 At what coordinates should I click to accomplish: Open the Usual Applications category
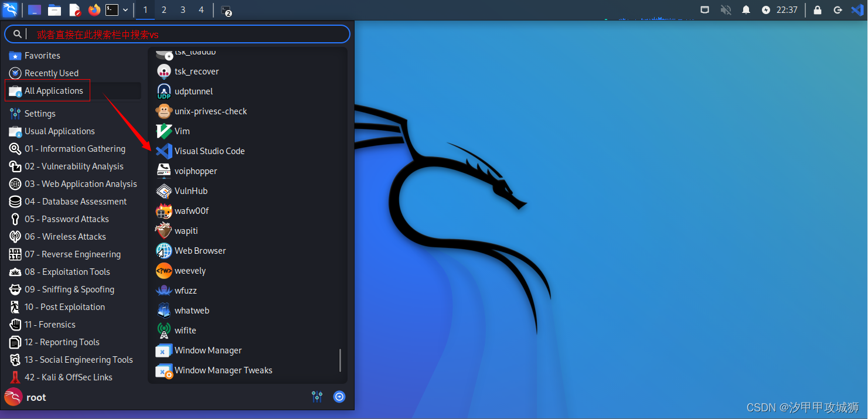tap(74, 131)
